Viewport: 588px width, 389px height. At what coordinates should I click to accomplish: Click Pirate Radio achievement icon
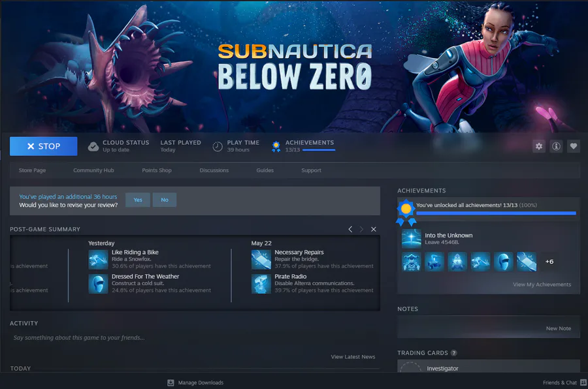[x=261, y=284]
